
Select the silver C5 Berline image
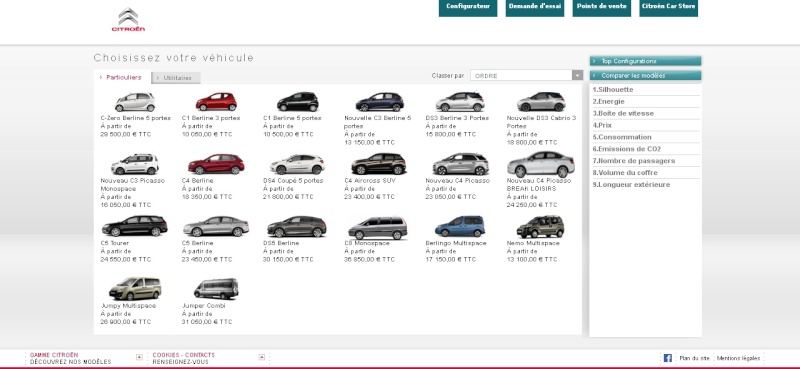(216, 226)
